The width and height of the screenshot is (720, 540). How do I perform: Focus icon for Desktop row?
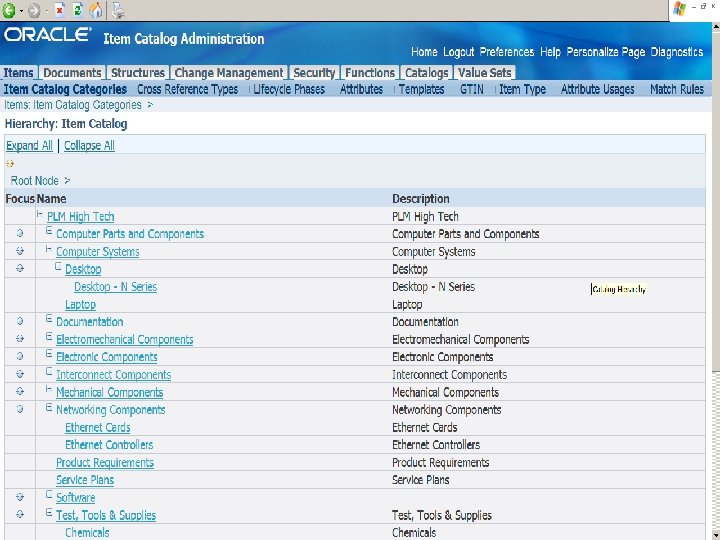[20, 268]
